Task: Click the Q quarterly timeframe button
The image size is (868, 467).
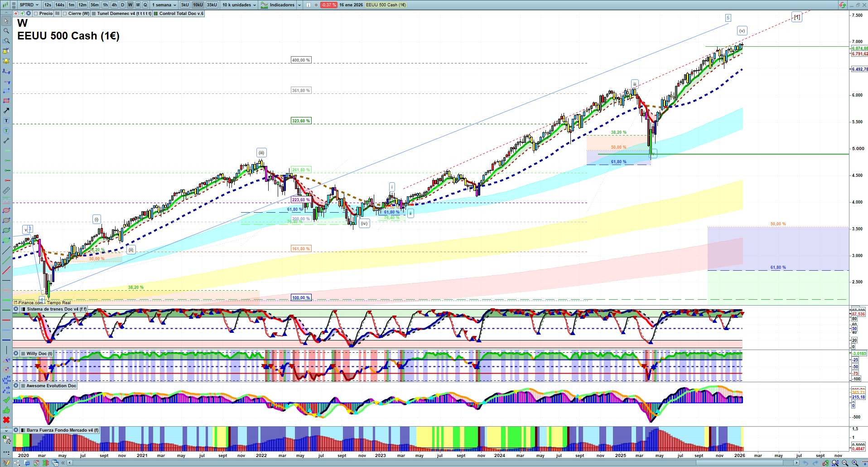Action: point(145,5)
